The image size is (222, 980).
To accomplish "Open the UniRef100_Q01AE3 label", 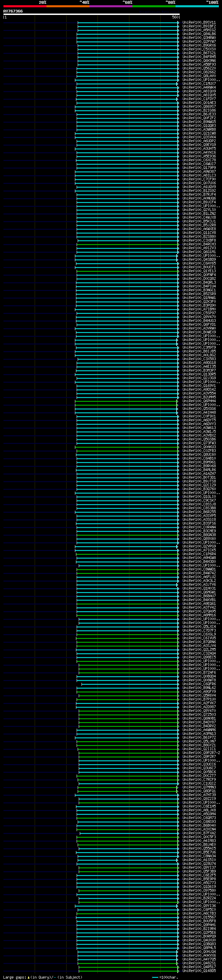I will click(x=199, y=103).
